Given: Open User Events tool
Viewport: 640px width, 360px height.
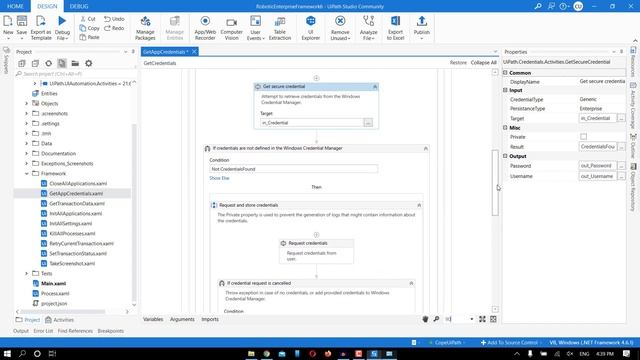Looking at the screenshot, I should (x=256, y=21).
